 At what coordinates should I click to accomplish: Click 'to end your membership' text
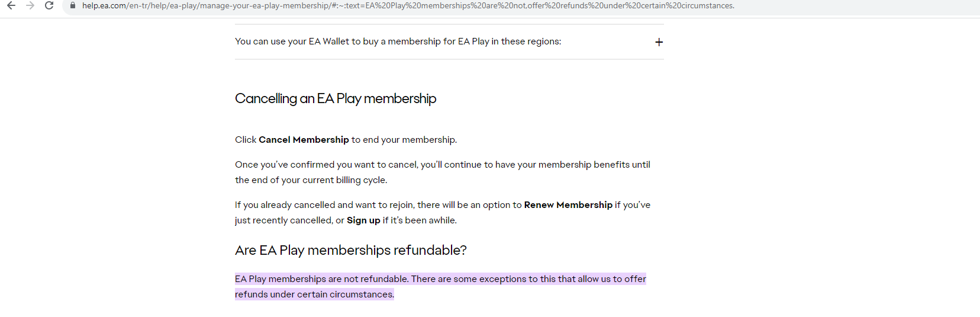point(404,140)
